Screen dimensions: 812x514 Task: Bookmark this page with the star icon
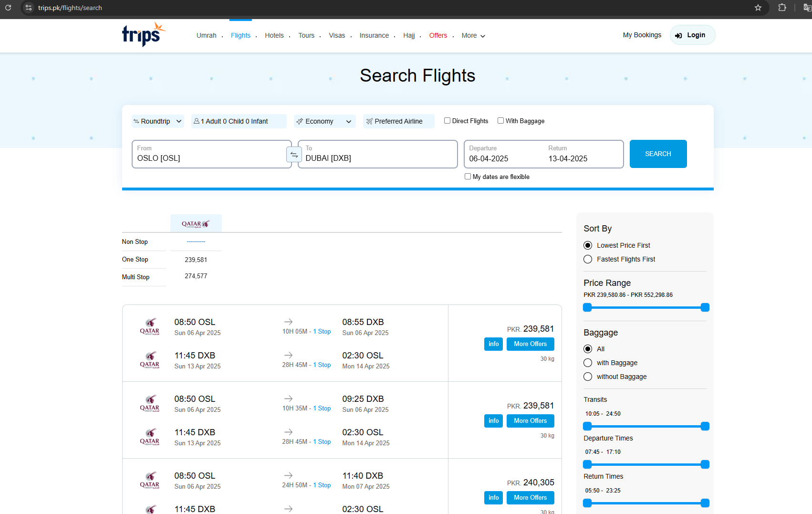pos(758,8)
